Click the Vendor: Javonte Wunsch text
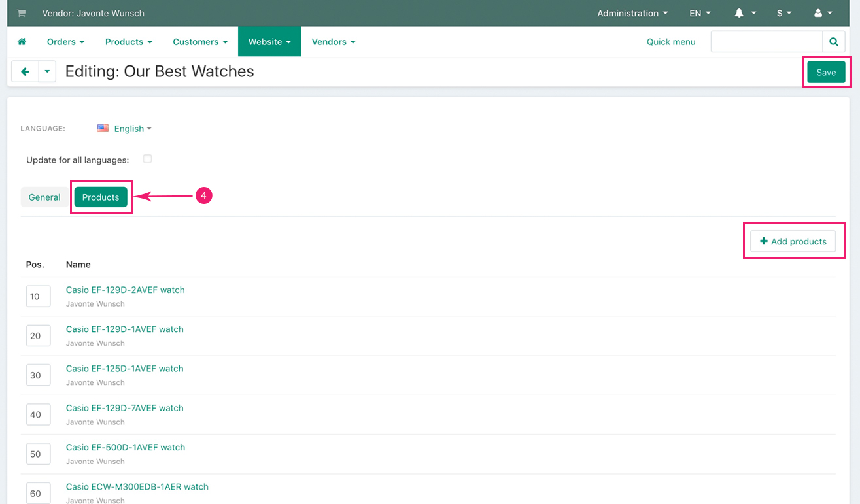 tap(94, 13)
